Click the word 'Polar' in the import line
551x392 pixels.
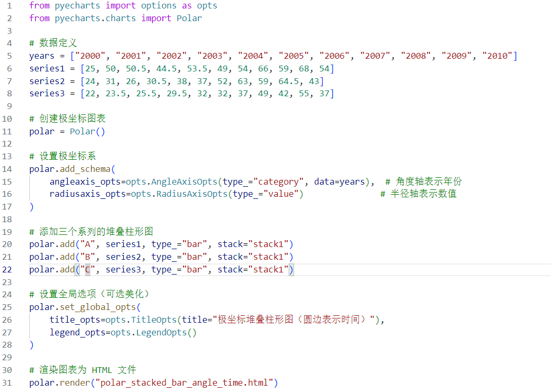tap(189, 19)
